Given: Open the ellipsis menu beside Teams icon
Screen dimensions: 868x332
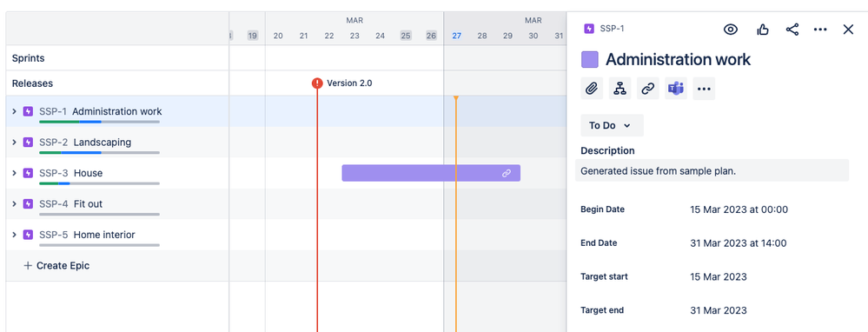Looking at the screenshot, I should pyautogui.click(x=704, y=89).
